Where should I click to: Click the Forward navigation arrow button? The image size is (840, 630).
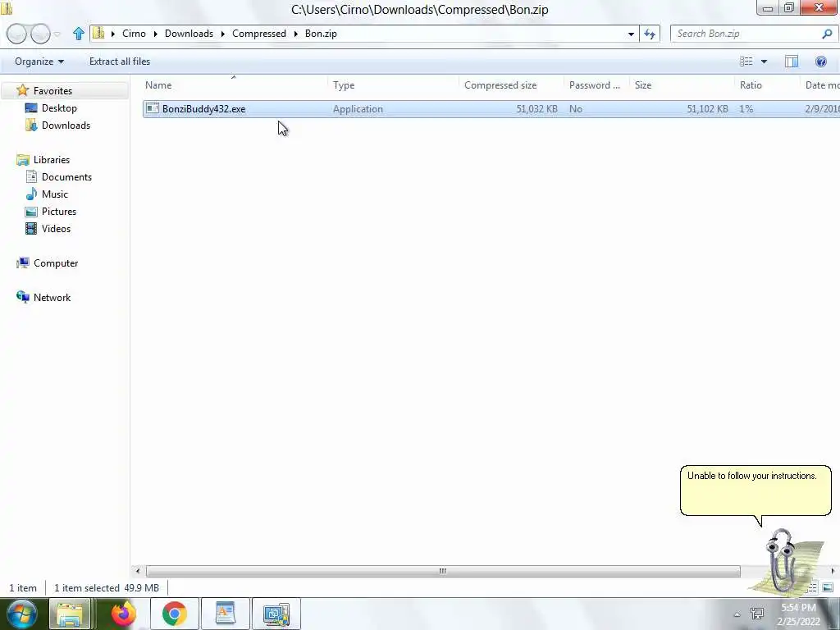[x=40, y=34]
